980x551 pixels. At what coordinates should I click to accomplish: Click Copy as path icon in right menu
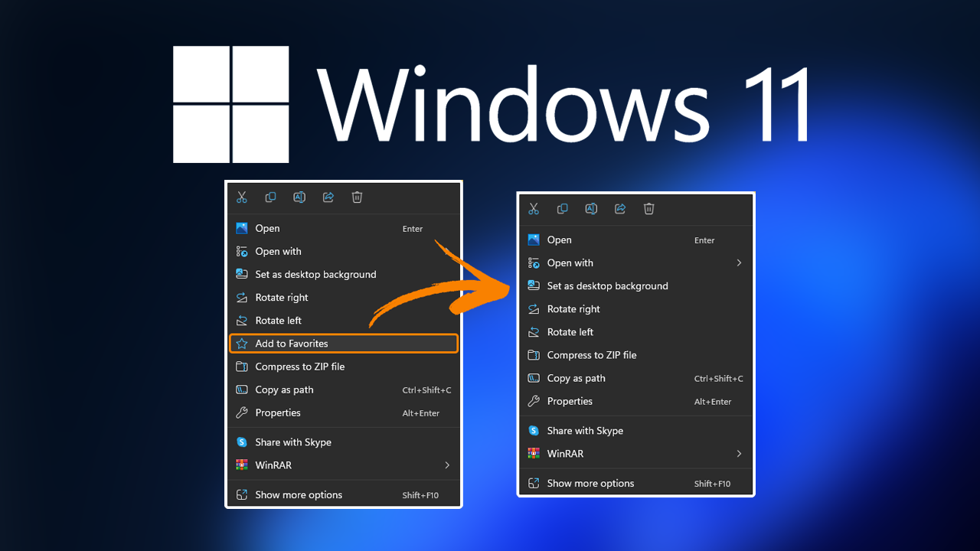pyautogui.click(x=534, y=378)
